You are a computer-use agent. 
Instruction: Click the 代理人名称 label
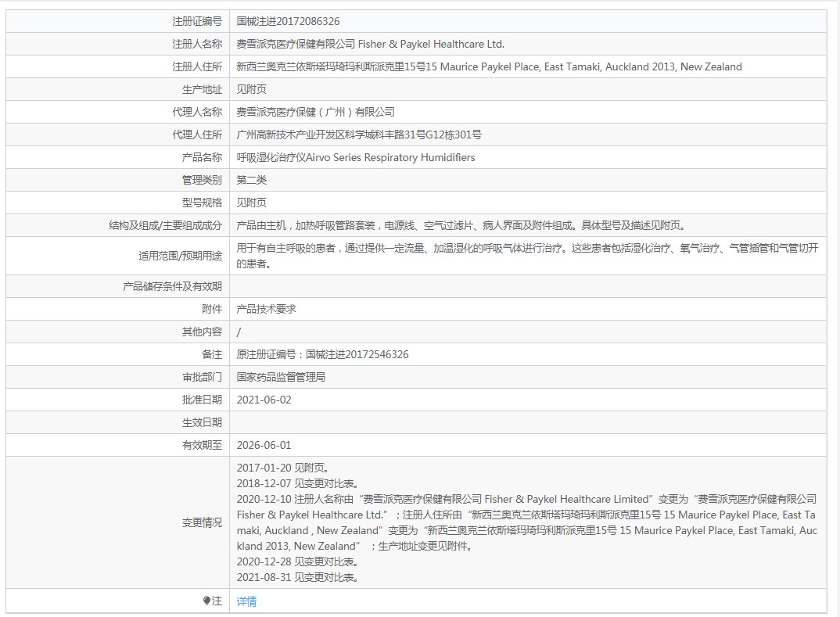pyautogui.click(x=196, y=112)
